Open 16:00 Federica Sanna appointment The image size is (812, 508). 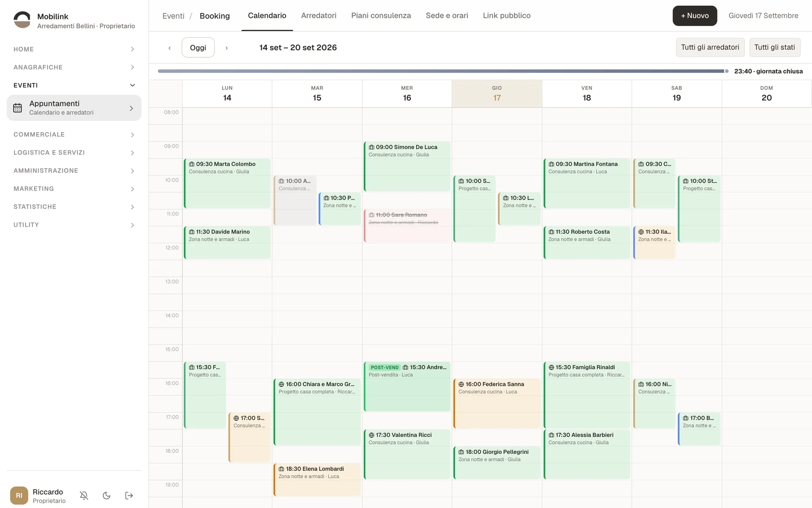pos(497,404)
